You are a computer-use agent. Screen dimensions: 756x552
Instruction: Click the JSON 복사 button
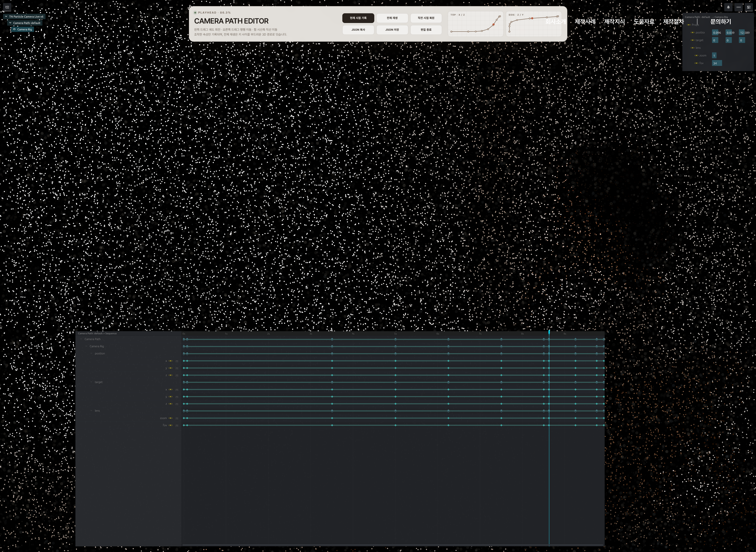tap(358, 30)
